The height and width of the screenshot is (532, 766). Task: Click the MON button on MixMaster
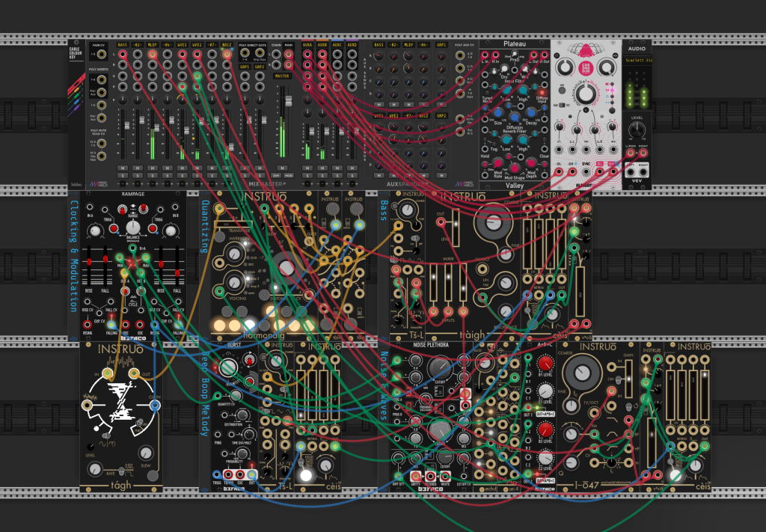289,175
